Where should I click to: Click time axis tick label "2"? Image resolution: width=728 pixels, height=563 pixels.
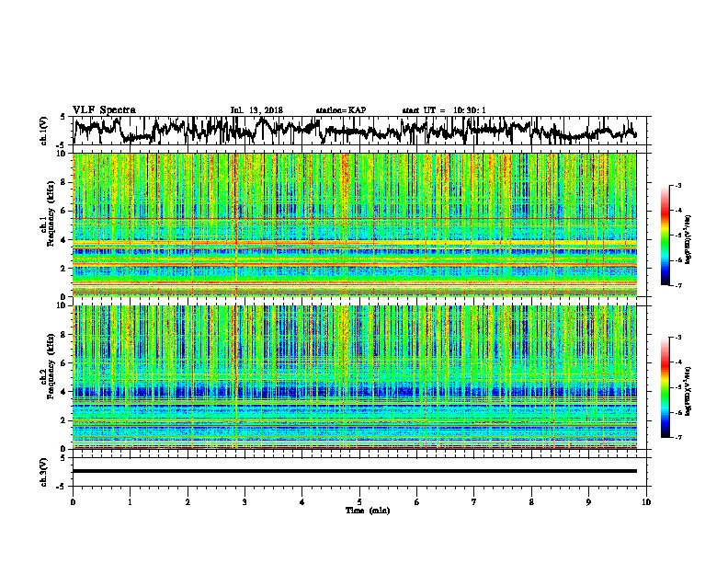click(x=188, y=502)
